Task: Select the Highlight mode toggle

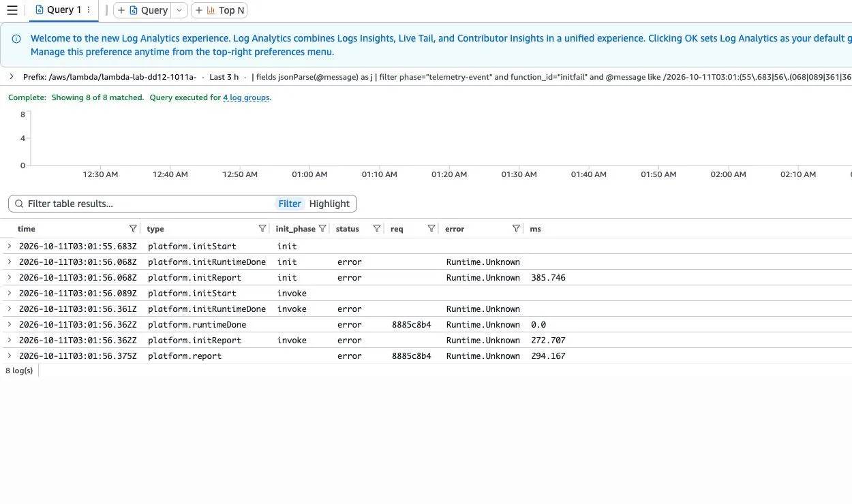Action: (x=329, y=204)
